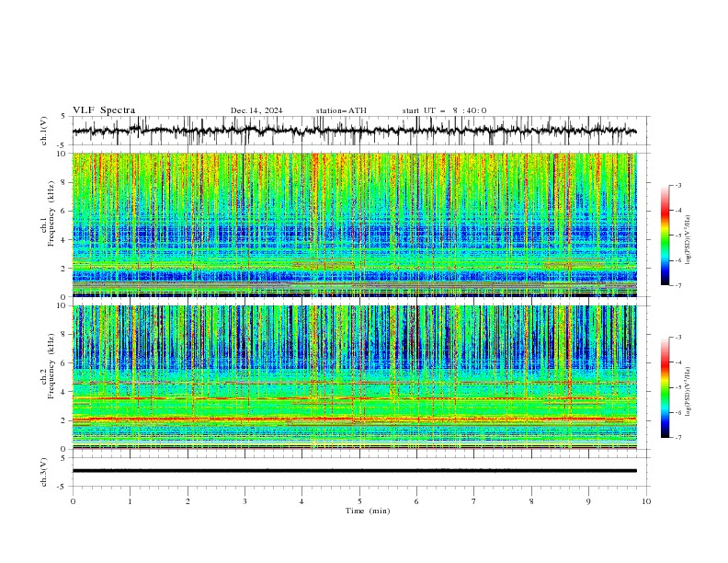
Task: Click the "Time (min)" axis label
Action: coord(368,511)
